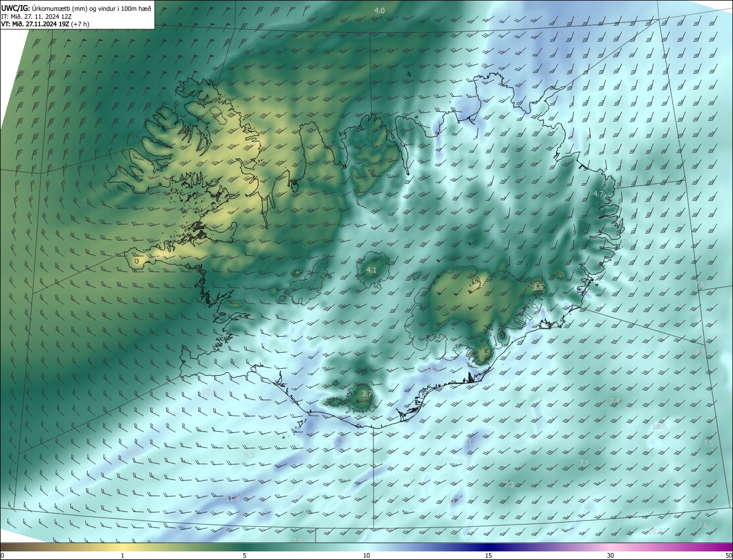This screenshot has width=733, height=560.
Task: Click the '4.1' value on the central glacier
Action: tap(371, 270)
